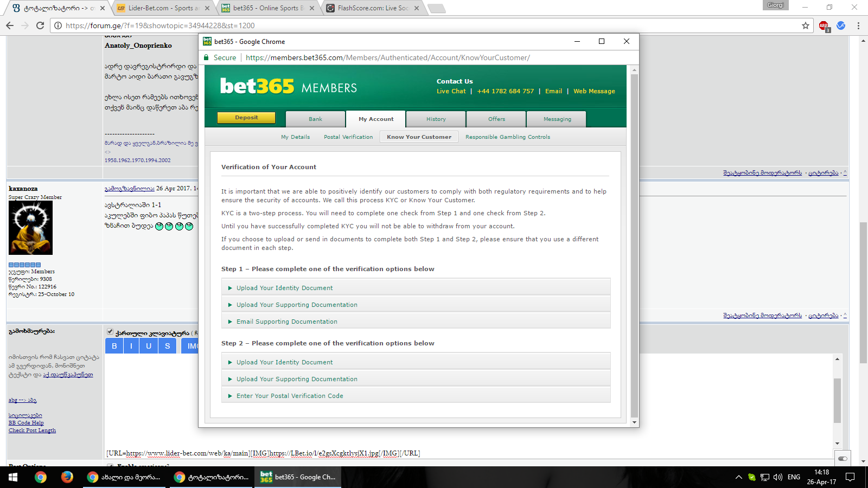Close the bet365 Online Sports browser tab
868x488 pixels.
[x=312, y=8]
